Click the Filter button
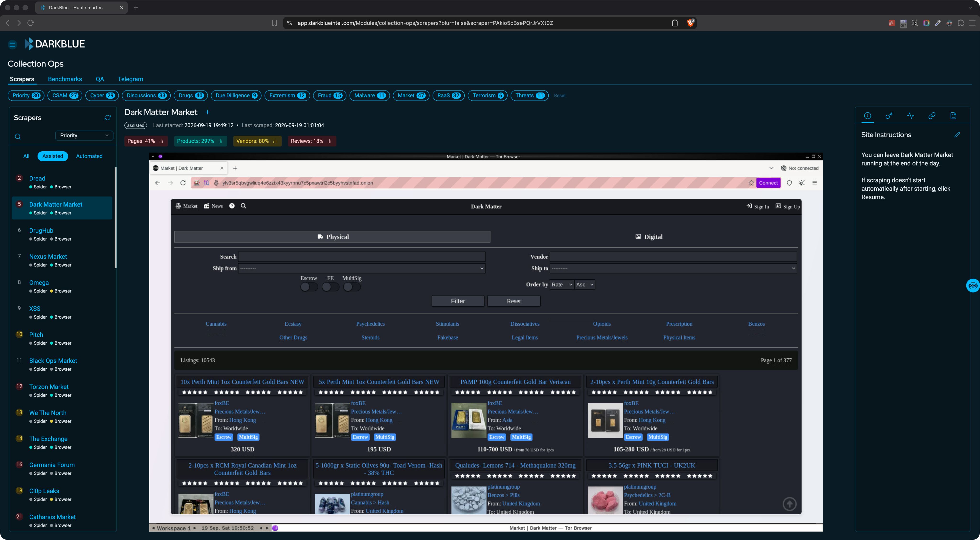This screenshot has height=540, width=980. 458,301
